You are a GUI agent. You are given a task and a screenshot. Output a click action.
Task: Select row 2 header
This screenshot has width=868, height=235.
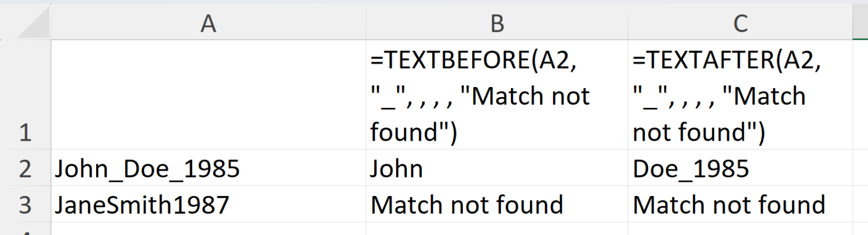coord(25,168)
